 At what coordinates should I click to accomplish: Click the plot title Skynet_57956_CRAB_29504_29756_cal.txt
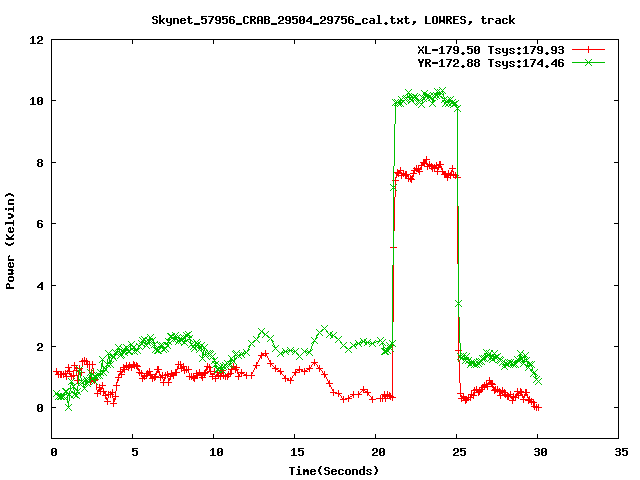(x=333, y=20)
